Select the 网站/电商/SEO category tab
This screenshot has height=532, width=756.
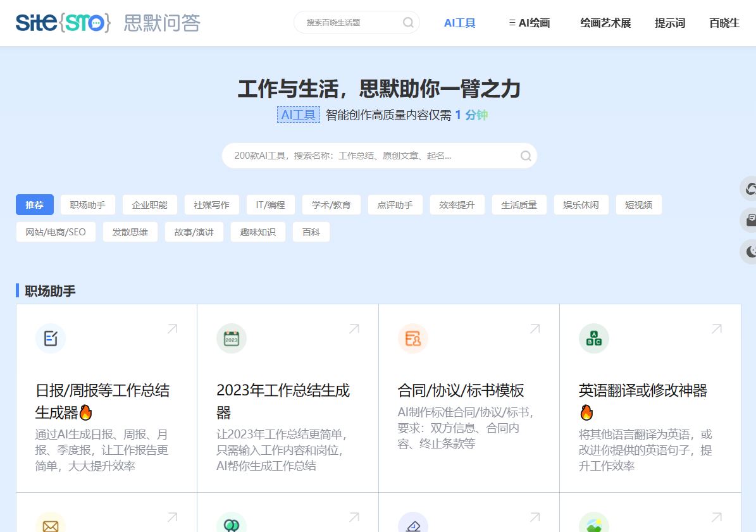pos(56,232)
